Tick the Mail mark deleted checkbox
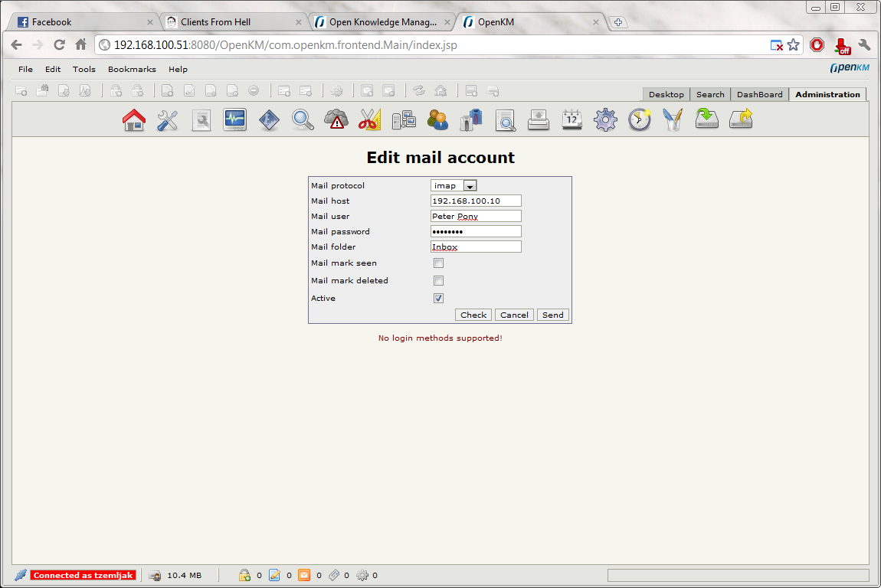The image size is (881, 588). coord(439,281)
